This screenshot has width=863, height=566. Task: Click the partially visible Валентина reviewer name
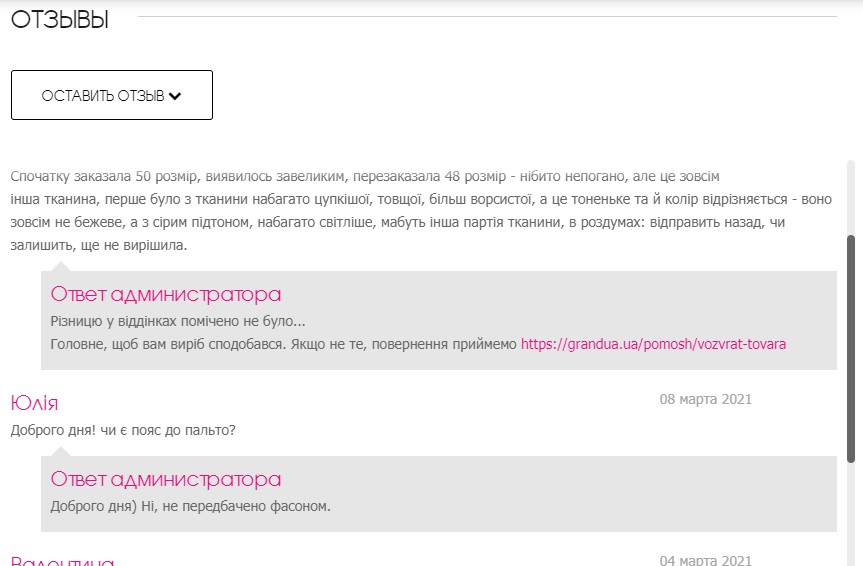(62, 560)
